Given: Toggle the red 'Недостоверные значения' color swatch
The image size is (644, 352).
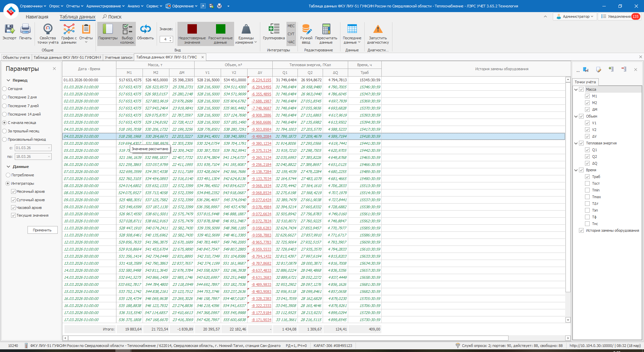Looking at the screenshot, I should tap(192, 30).
